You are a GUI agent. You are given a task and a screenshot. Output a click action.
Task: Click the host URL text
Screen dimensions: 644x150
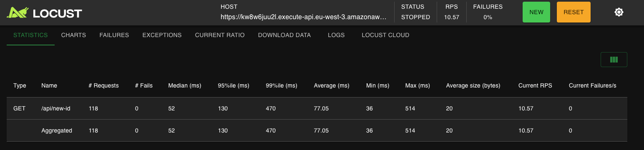tap(304, 17)
